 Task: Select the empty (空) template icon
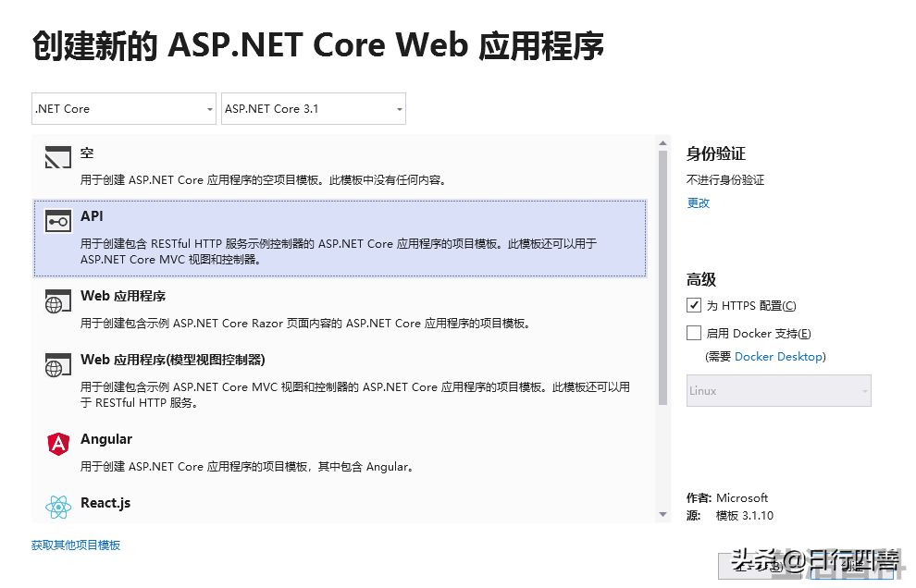(x=58, y=157)
